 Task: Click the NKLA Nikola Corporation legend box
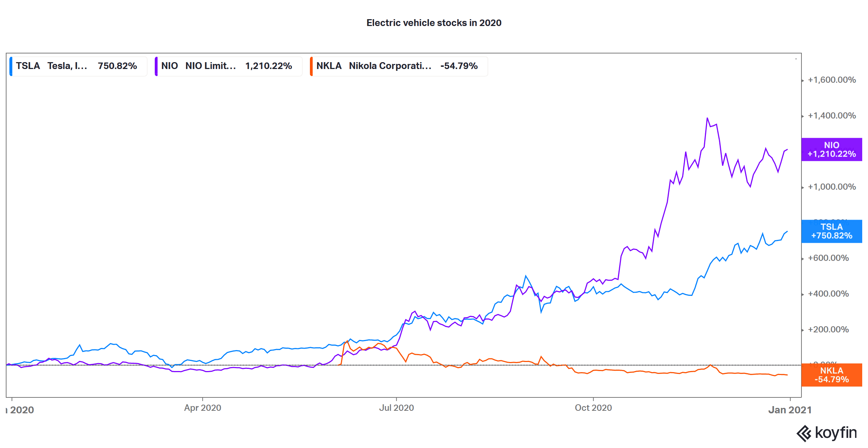399,66
